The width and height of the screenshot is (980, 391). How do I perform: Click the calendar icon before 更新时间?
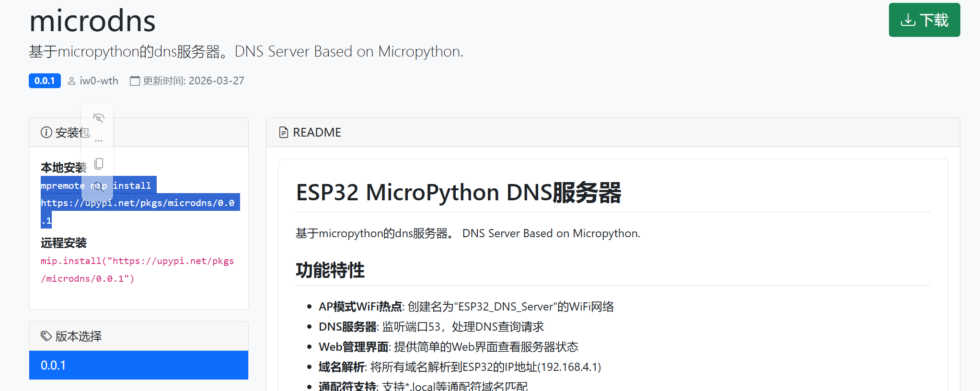[135, 81]
